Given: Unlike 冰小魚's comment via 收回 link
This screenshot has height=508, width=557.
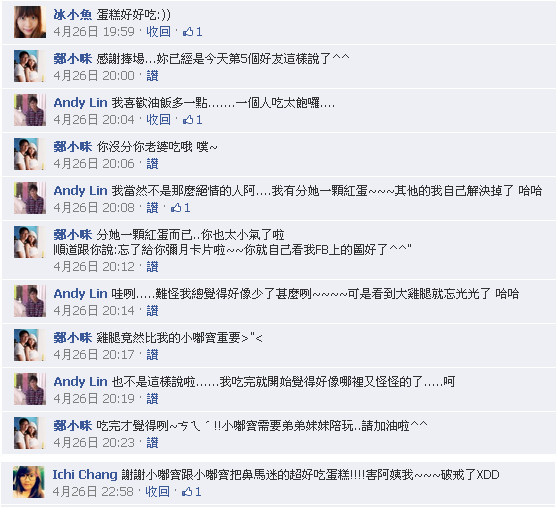Looking at the screenshot, I should click(158, 32).
